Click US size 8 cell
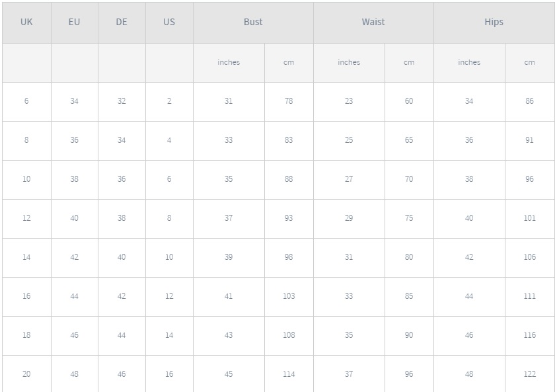This screenshot has width=557, height=392. tap(169, 219)
